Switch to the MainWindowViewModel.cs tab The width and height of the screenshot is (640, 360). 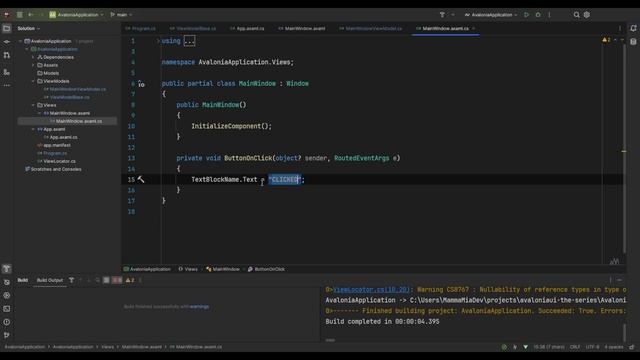click(370, 29)
